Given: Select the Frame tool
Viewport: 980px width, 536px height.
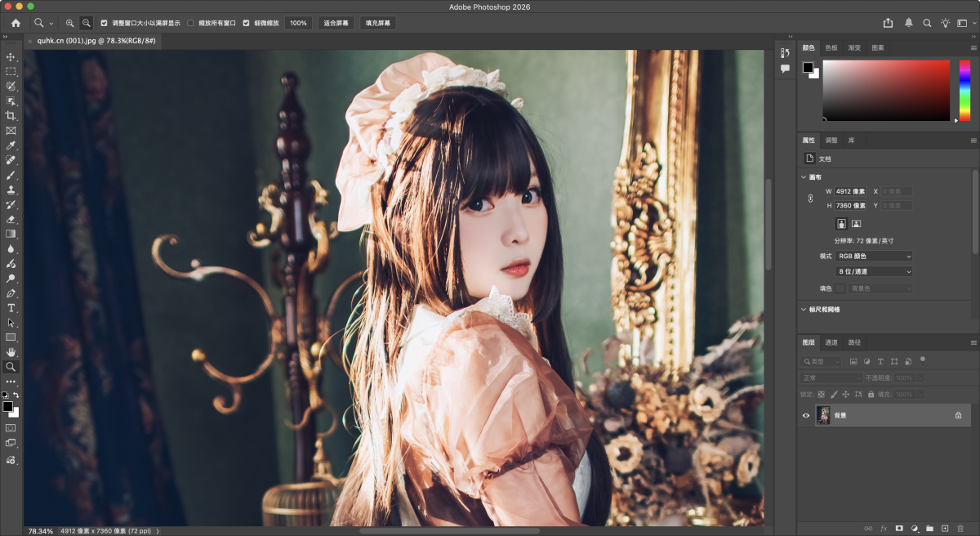Looking at the screenshot, I should click(11, 131).
